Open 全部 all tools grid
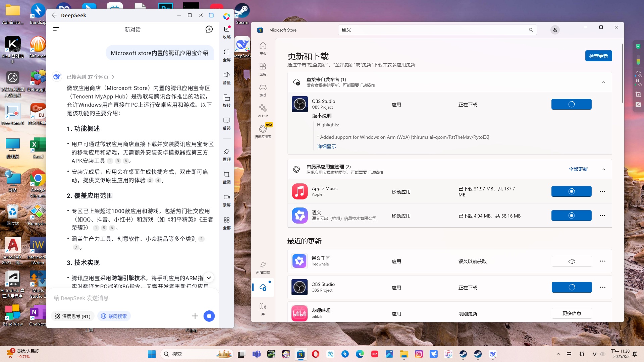This screenshot has height=362, width=644. click(x=227, y=223)
